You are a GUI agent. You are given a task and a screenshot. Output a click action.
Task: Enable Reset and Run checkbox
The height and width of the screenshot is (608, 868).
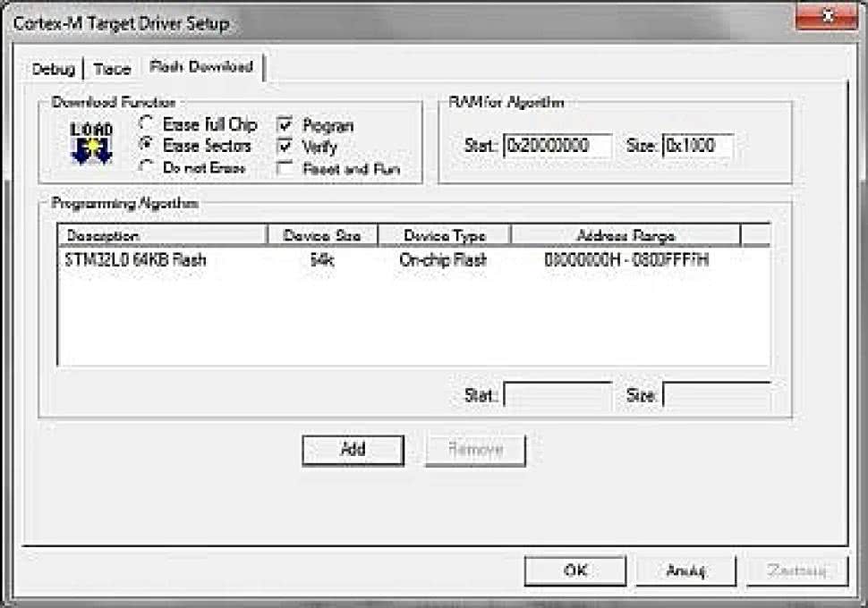pos(285,168)
